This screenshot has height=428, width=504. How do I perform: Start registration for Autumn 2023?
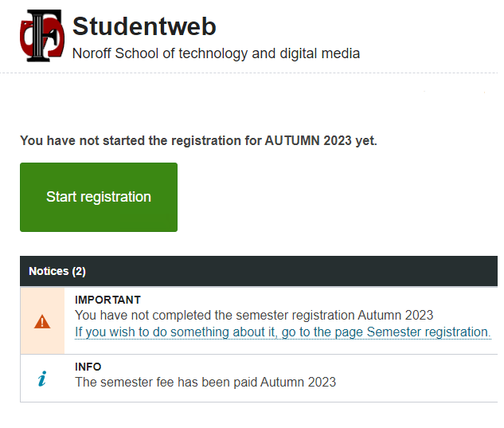(99, 197)
